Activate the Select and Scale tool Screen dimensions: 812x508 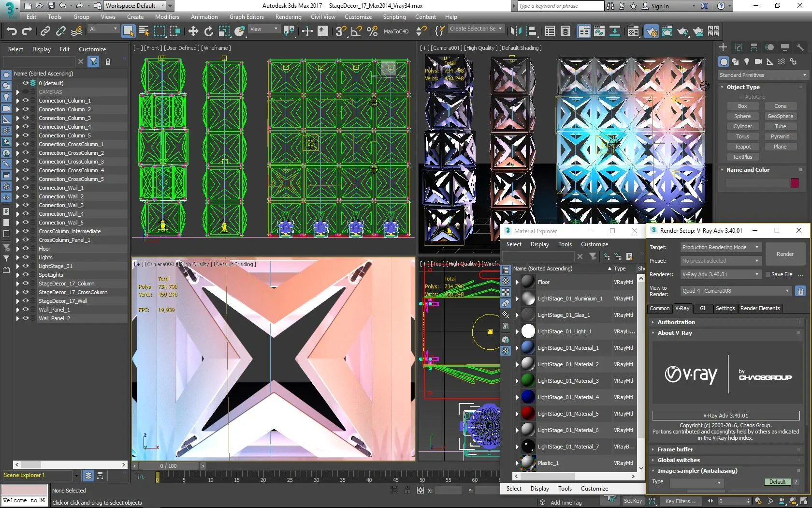[224, 31]
